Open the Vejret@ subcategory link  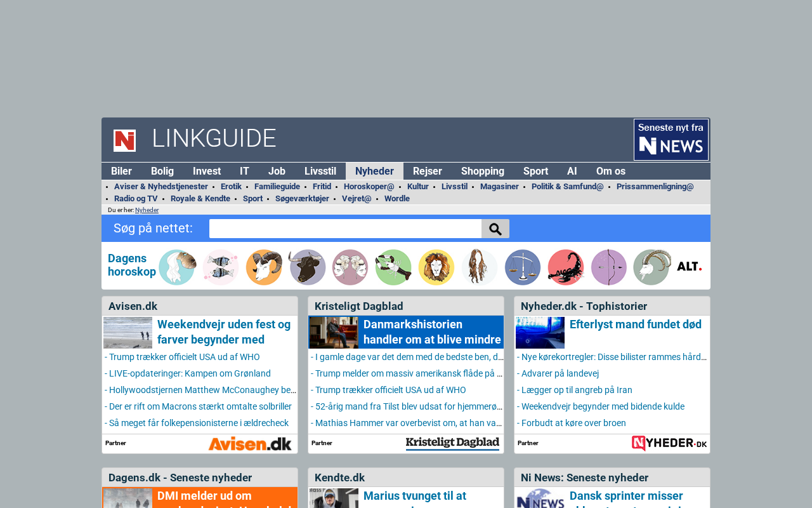[357, 199]
